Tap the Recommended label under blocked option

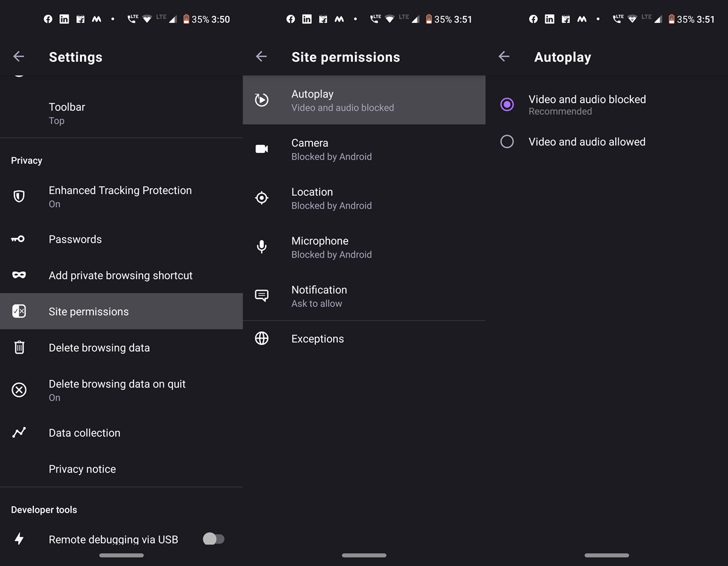point(560,112)
